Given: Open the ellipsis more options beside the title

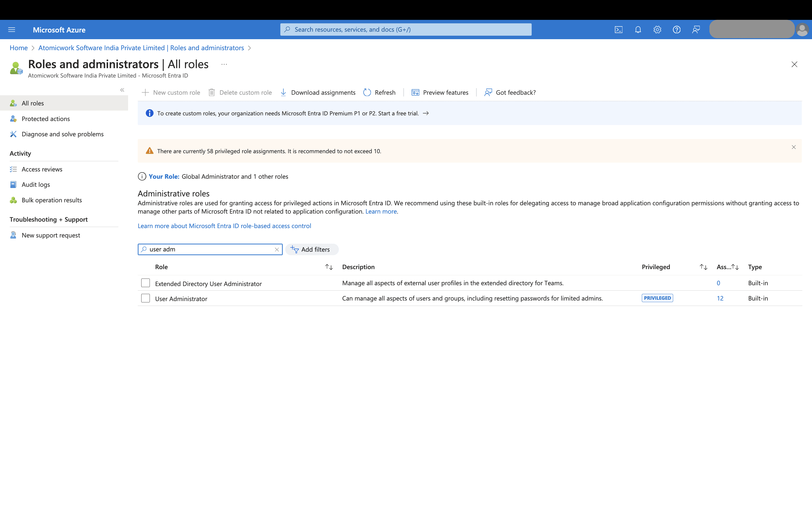Looking at the screenshot, I should click(x=224, y=64).
